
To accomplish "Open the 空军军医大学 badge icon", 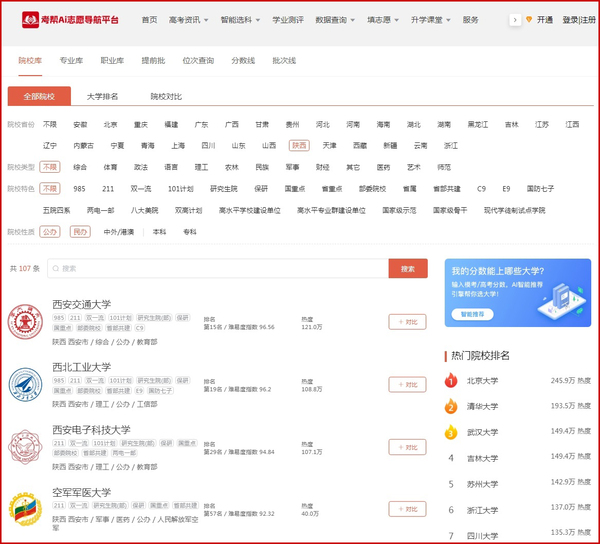I will (x=26, y=508).
